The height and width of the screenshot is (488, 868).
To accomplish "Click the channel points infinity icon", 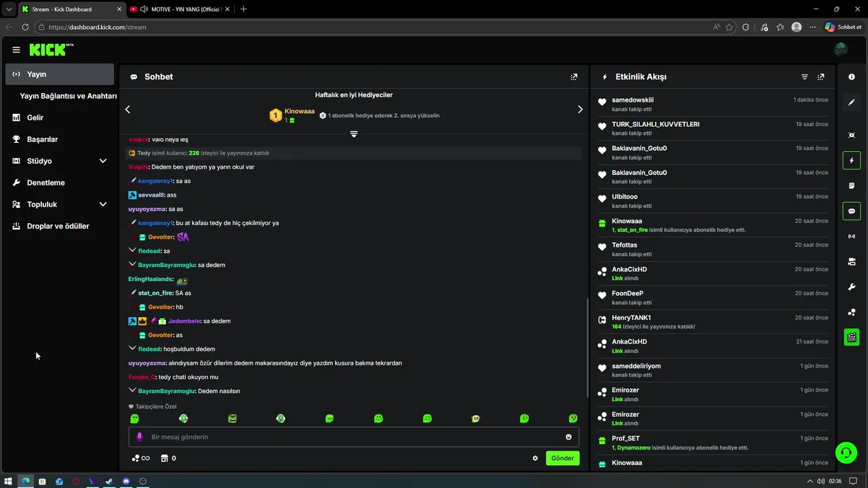I will [x=140, y=458].
